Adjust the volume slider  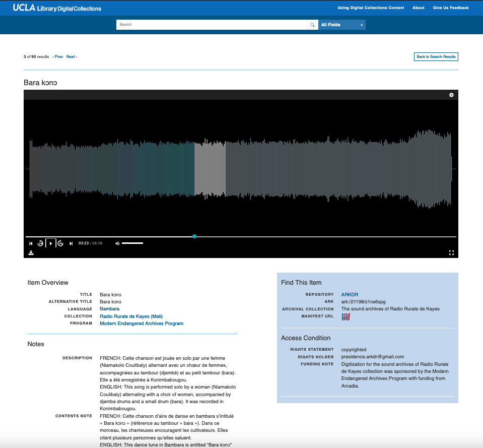[x=132, y=243]
